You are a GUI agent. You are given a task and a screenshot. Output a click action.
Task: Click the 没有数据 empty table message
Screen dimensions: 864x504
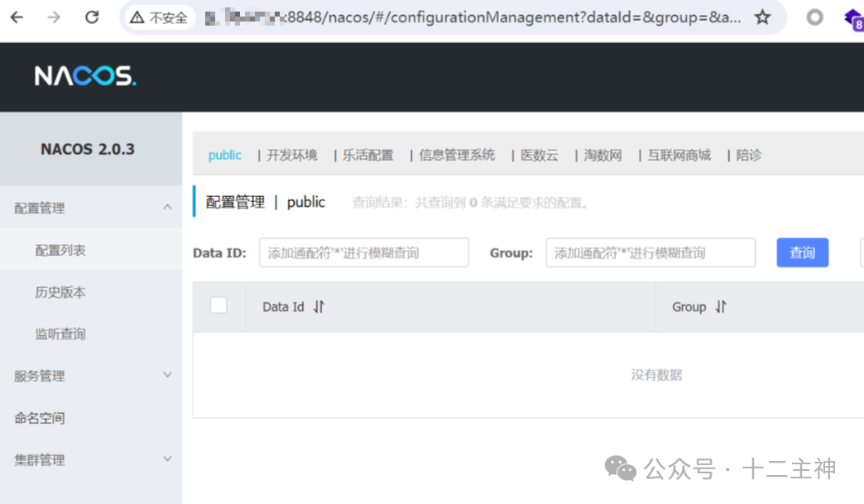(x=656, y=375)
